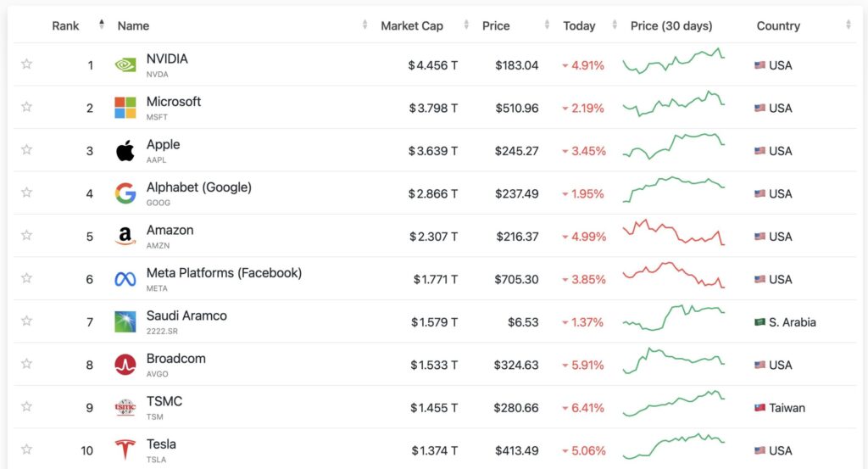Sort table by Price column
Viewport: 868px width, 469px height.
[x=496, y=25]
